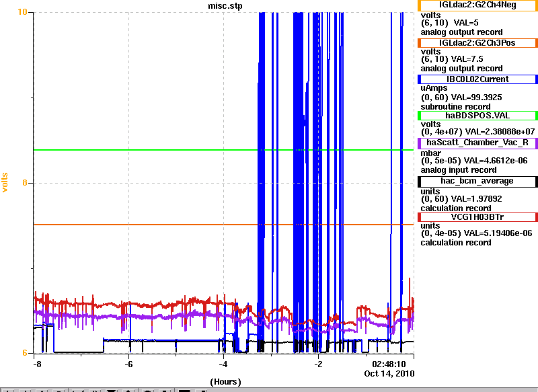This screenshot has width=538, height=392.
Task: Click the (0, 4e-05) VAL=5.19406e-06 readout
Action: [476, 233]
